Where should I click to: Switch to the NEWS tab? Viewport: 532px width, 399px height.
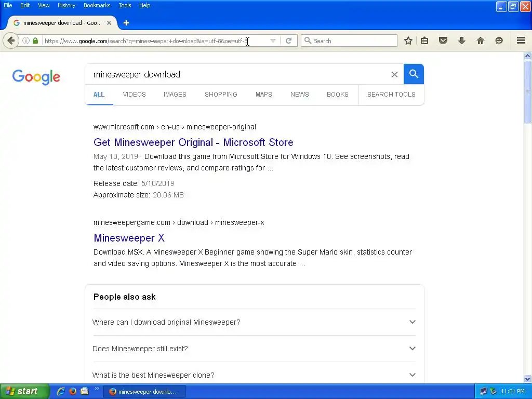[x=300, y=95]
